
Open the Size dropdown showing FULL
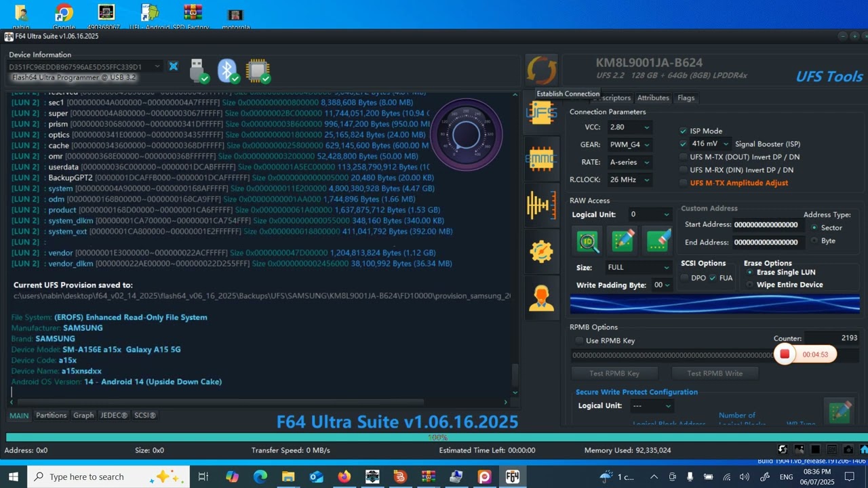click(x=638, y=267)
